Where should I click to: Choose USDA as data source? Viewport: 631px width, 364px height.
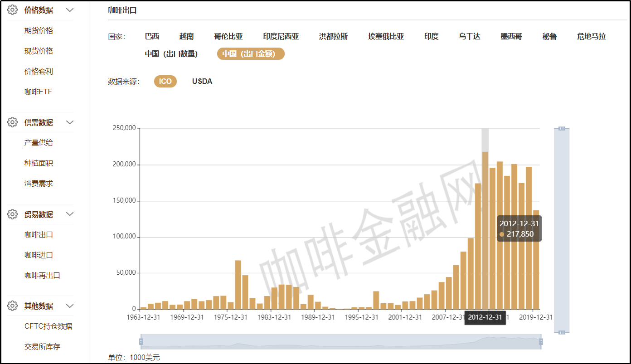tap(202, 81)
